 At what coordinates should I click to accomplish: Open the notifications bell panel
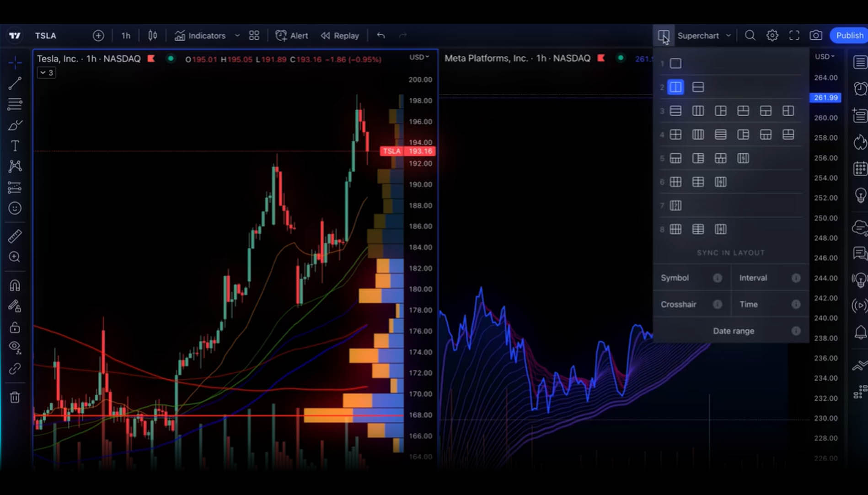pos(860,332)
